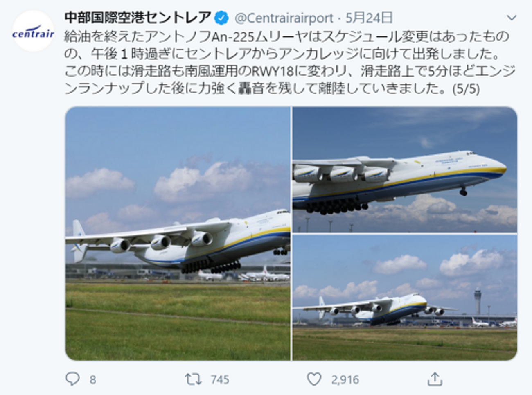Screen dimensions: 532x395
Task: Click the reply count 8
Action: coord(93,380)
